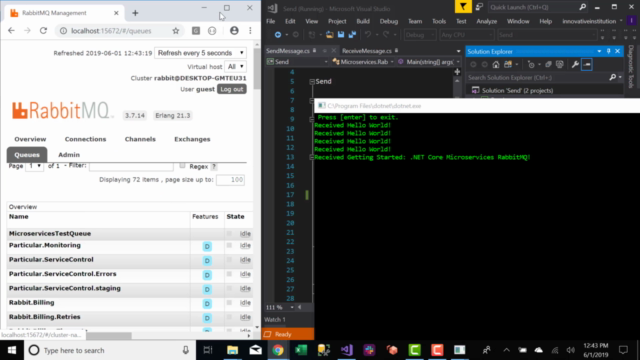Open the Connections tab in RabbitMQ
Image resolution: width=640 pixels, height=360 pixels.
point(85,139)
